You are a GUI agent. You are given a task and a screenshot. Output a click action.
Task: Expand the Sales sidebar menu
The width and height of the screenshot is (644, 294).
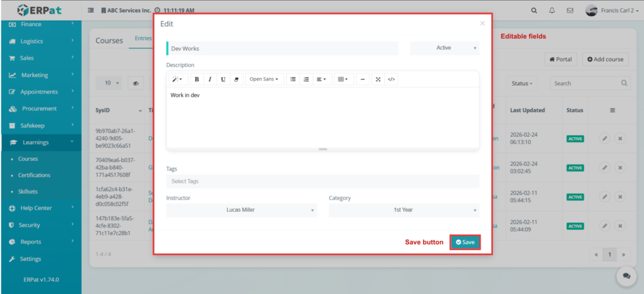(x=41, y=58)
